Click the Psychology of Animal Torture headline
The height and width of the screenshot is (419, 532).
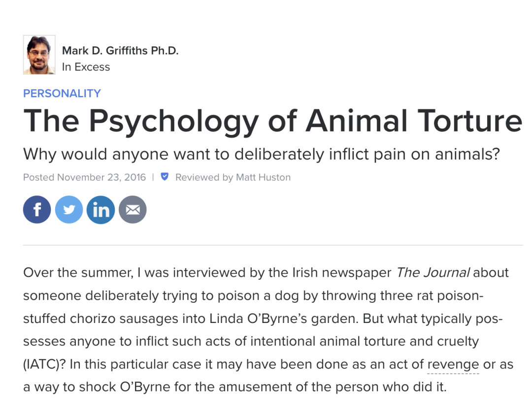[x=272, y=120]
